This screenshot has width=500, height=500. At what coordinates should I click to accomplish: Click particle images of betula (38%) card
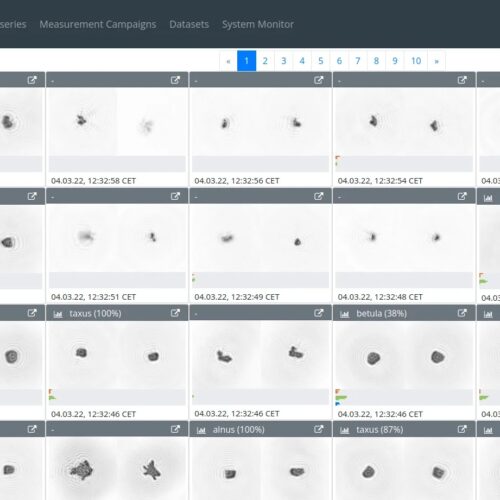404,354
